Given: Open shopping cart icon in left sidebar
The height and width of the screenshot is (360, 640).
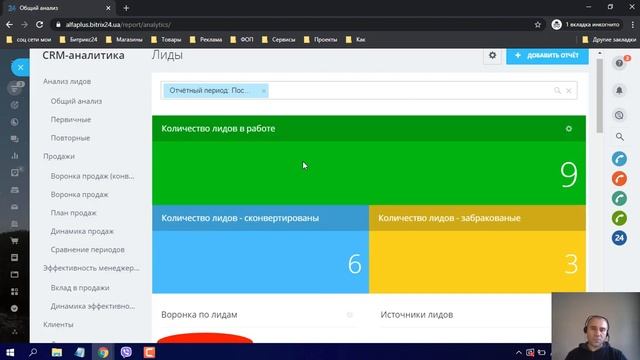Looking at the screenshot, I should [14, 240].
